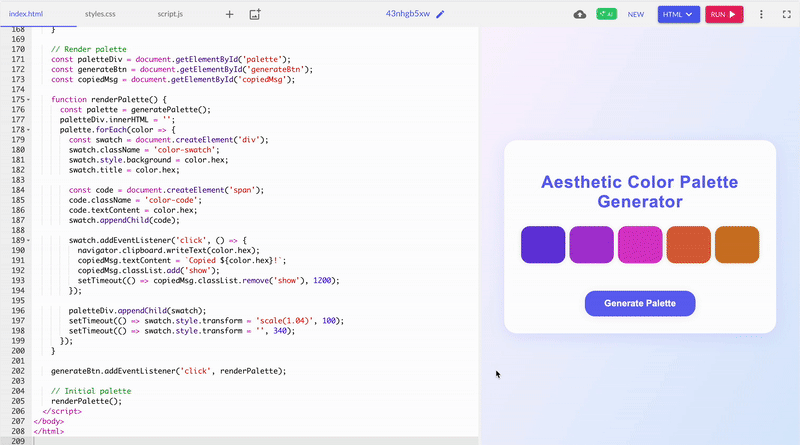Click 'function renderPalette() {' code line
The width and height of the screenshot is (800, 445).
pyautogui.click(x=109, y=100)
